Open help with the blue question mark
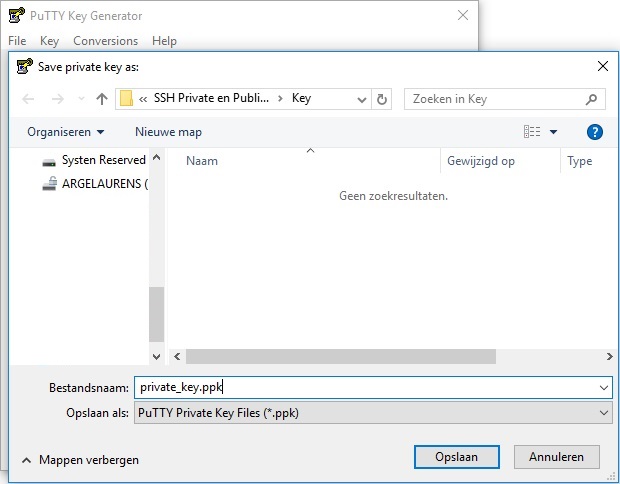Screen dimensions: 620x484 click(595, 132)
